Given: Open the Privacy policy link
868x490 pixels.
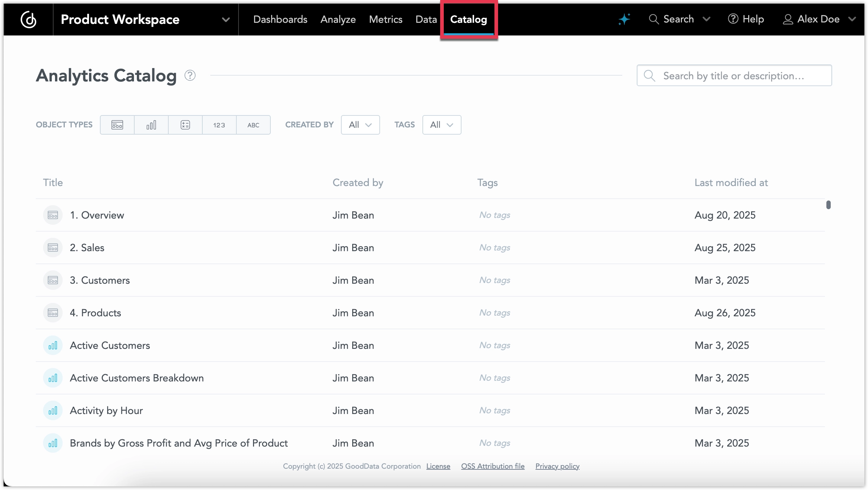Looking at the screenshot, I should [x=557, y=466].
